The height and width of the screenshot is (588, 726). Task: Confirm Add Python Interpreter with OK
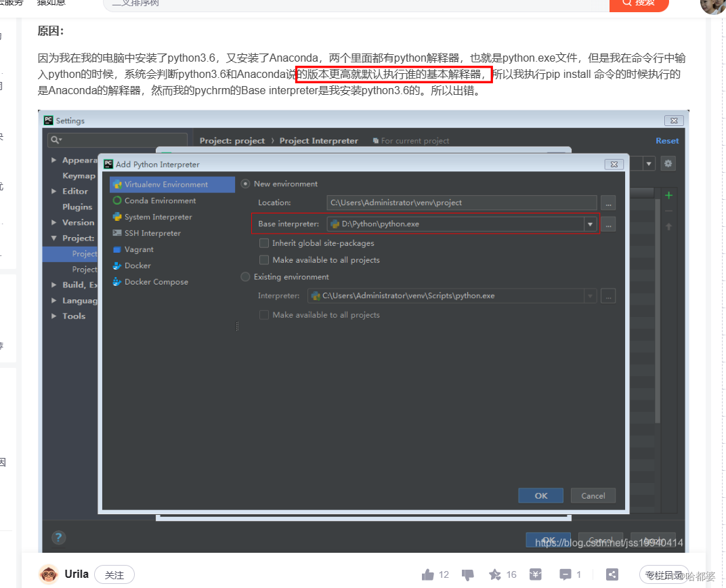[541, 496]
